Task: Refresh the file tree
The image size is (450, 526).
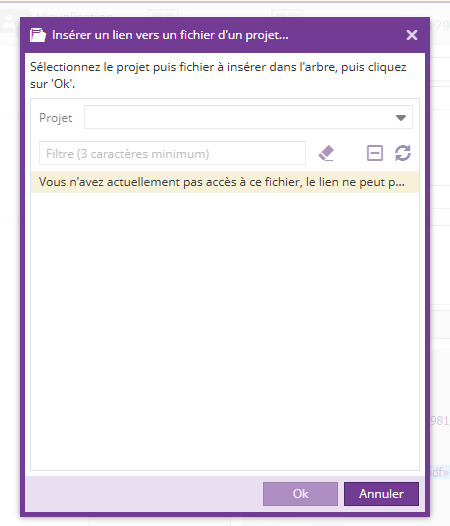Action: click(x=403, y=153)
